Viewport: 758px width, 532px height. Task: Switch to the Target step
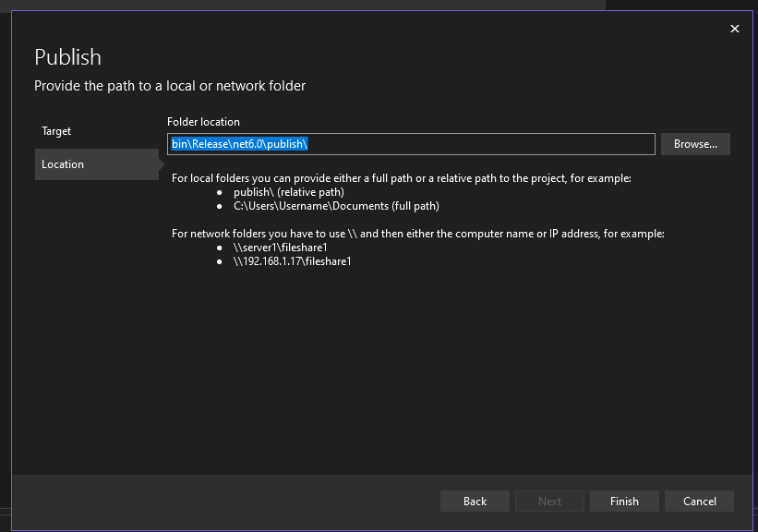pyautogui.click(x=56, y=131)
